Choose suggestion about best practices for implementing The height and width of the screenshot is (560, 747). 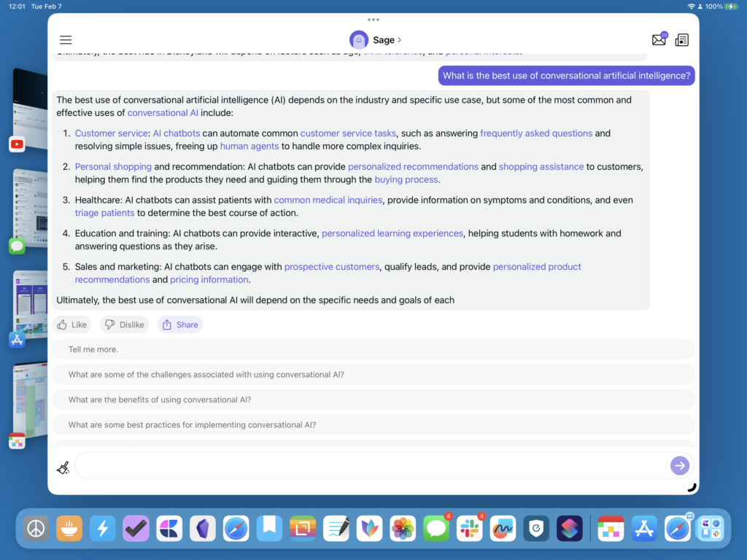point(373,425)
